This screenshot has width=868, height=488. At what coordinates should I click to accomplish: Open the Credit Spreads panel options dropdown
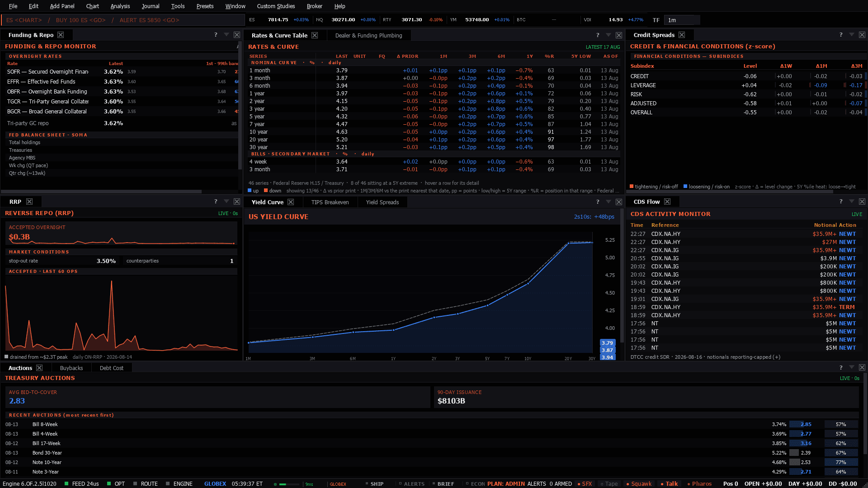coord(852,35)
